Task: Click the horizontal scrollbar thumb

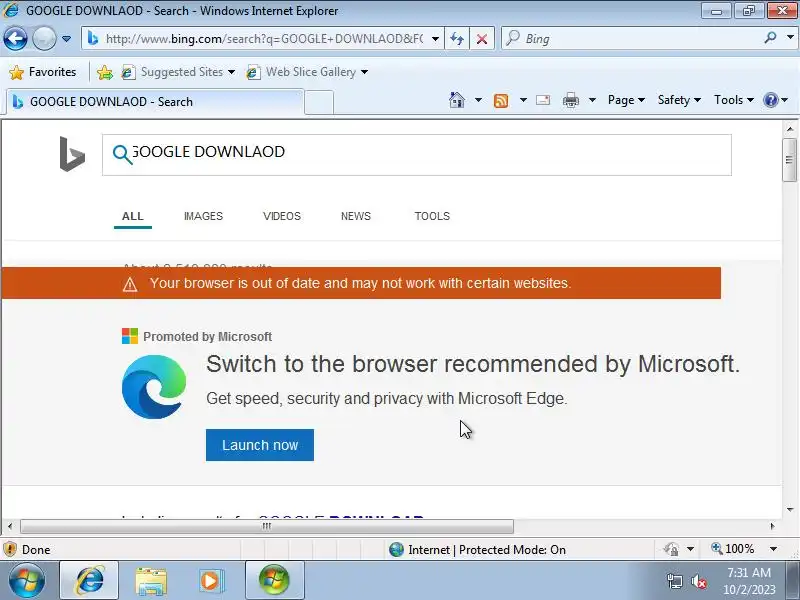Action: coord(266,526)
